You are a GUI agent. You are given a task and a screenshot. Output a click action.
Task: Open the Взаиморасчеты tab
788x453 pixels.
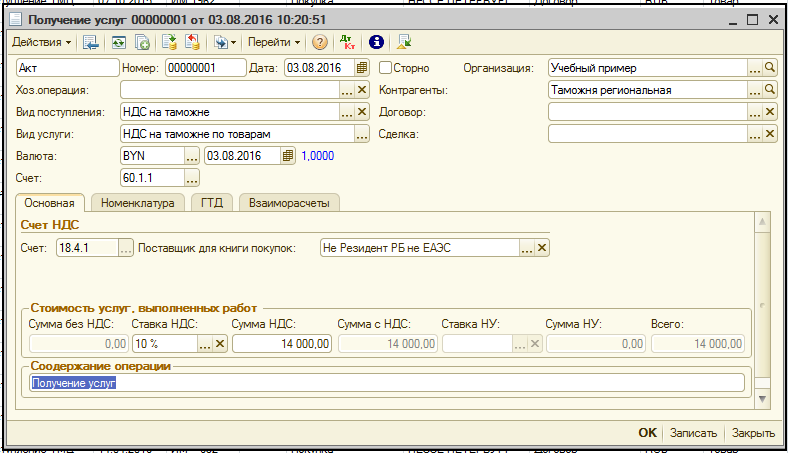pos(289,203)
